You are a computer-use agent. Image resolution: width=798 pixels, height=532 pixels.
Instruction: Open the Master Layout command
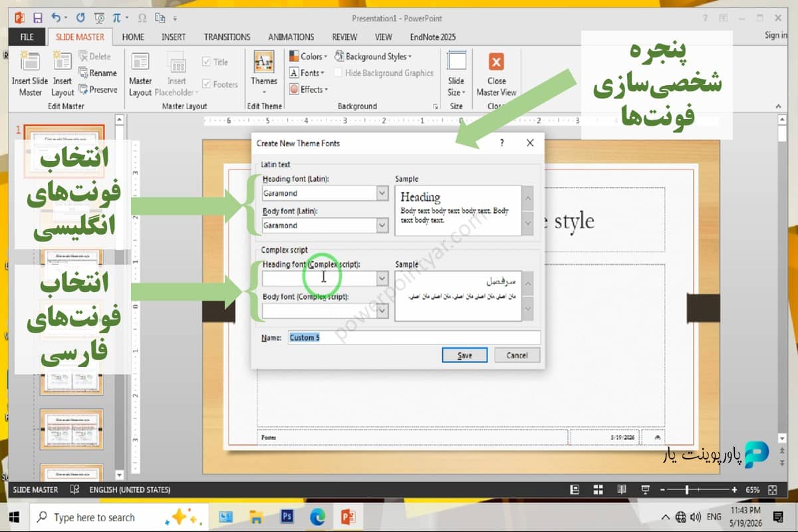(140, 74)
